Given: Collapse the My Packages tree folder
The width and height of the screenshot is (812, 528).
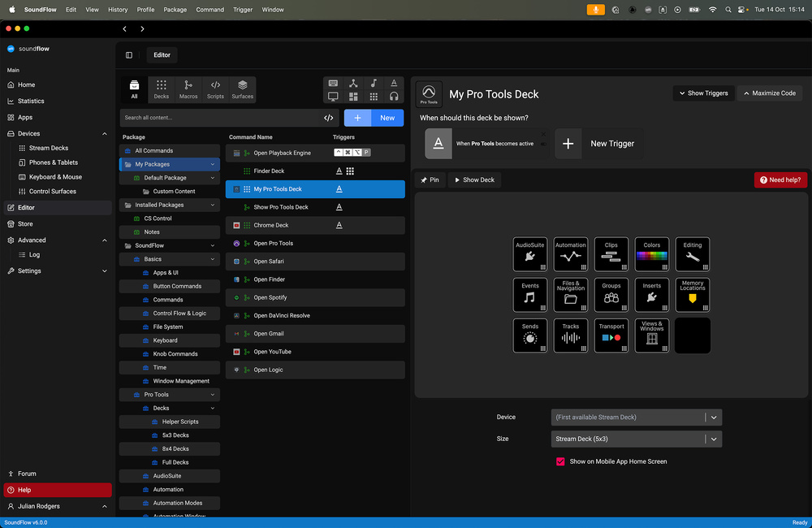Looking at the screenshot, I should 213,164.
